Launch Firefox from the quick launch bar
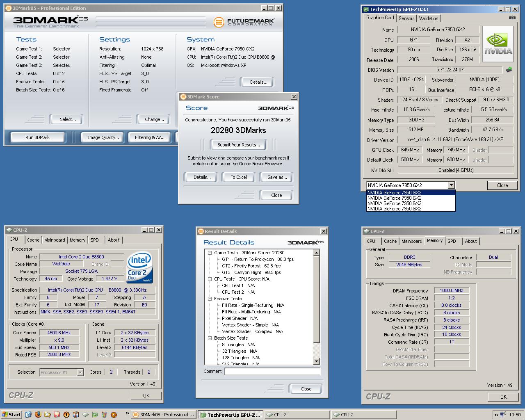 [38, 415]
